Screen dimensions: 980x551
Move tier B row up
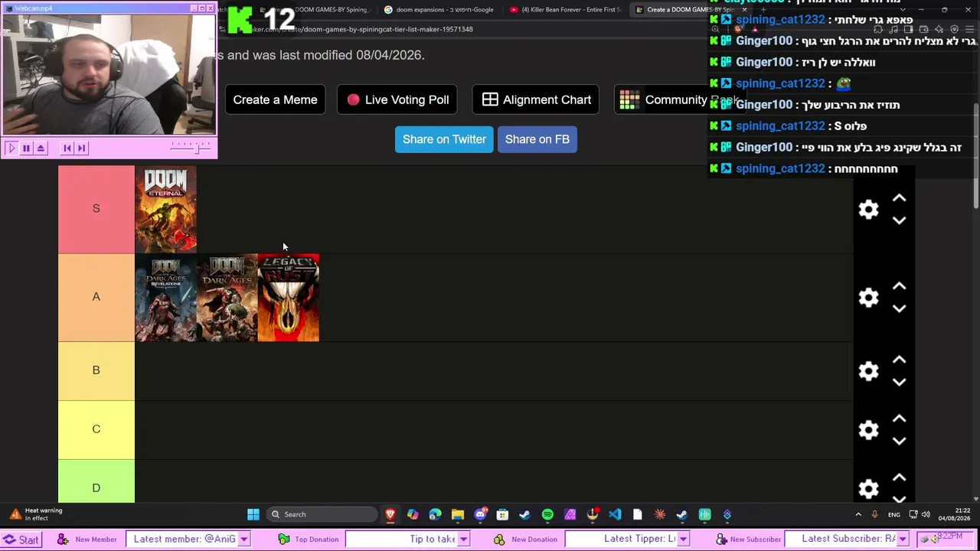click(x=900, y=360)
